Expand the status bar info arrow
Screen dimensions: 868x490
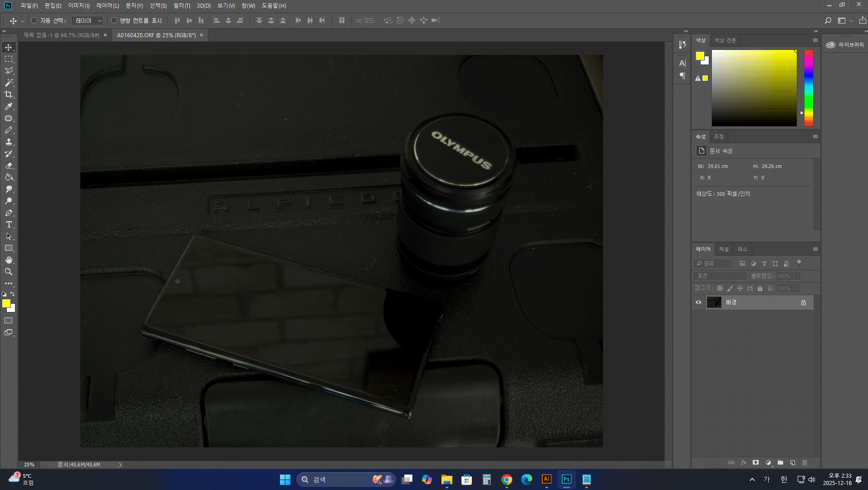120,465
